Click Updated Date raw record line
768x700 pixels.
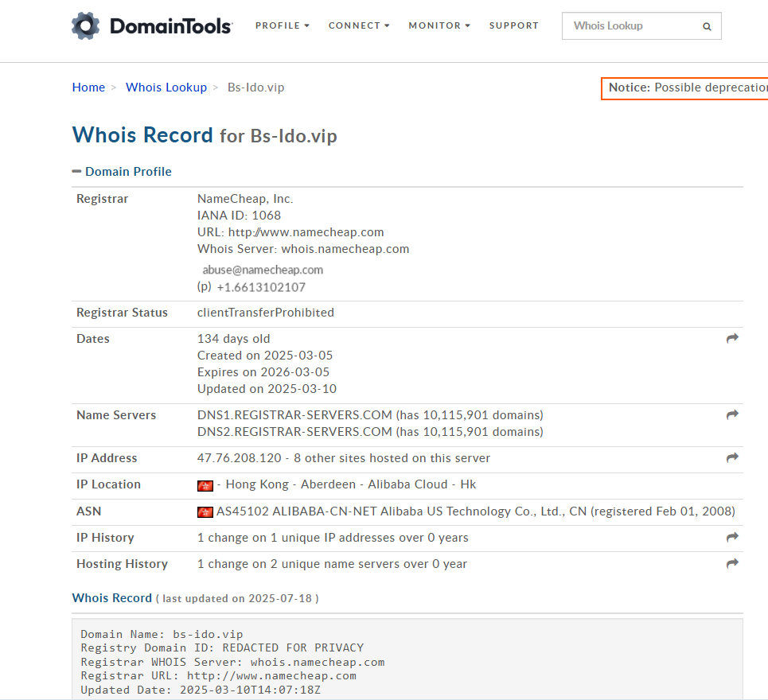[x=201, y=690]
